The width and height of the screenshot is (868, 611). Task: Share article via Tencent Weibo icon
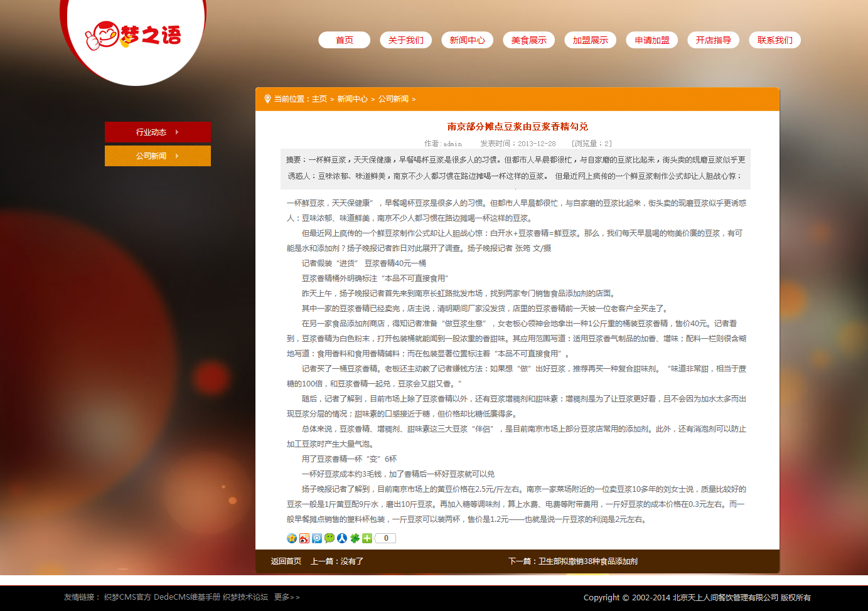click(317, 538)
